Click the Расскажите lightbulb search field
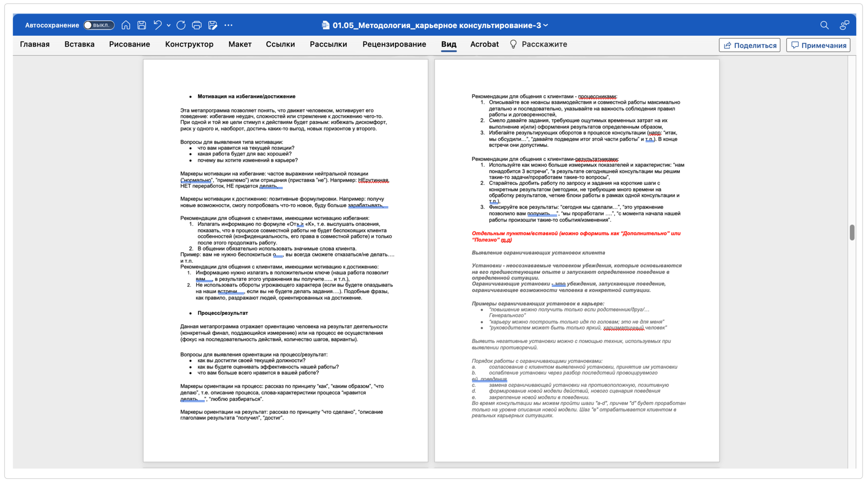868x482 pixels. pyautogui.click(x=538, y=44)
